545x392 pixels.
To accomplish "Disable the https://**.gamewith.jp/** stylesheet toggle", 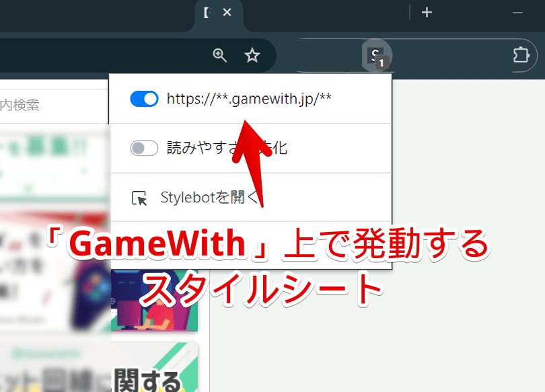I will (x=143, y=99).
